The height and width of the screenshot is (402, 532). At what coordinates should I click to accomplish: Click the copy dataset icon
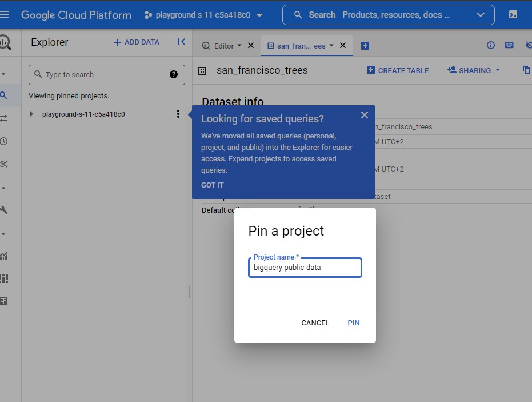(x=526, y=70)
